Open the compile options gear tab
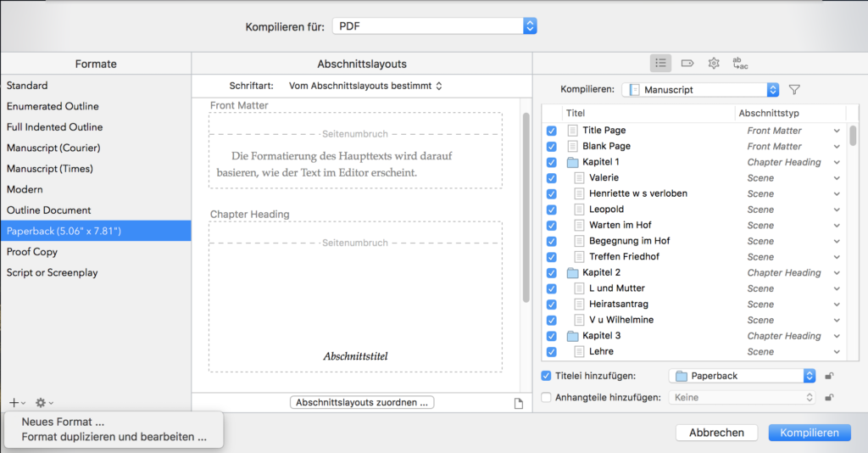The width and height of the screenshot is (868, 453). pyautogui.click(x=714, y=63)
